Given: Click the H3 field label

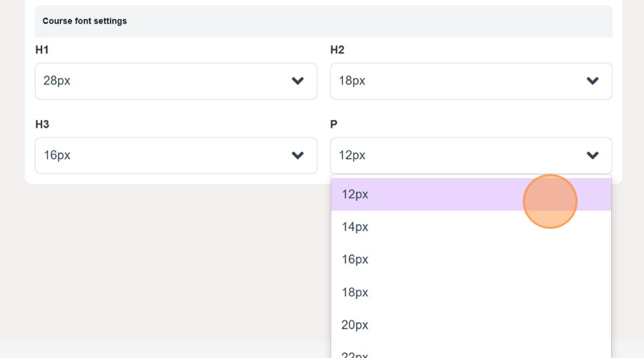Looking at the screenshot, I should tap(42, 125).
